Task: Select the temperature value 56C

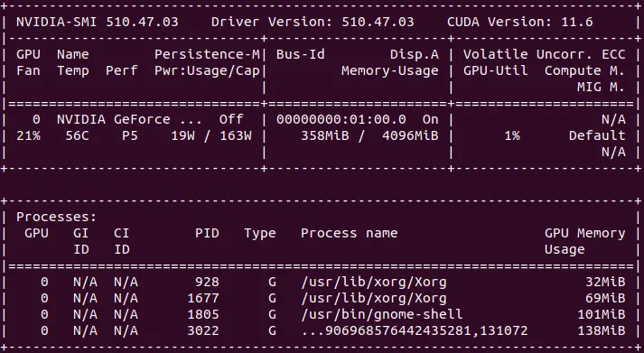Action: coord(77,135)
